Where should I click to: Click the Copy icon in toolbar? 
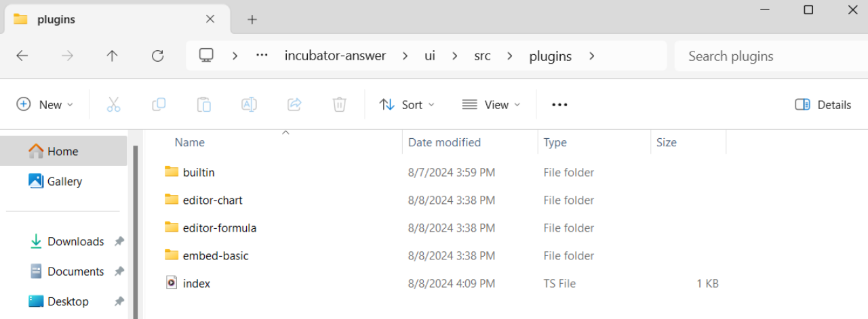159,104
